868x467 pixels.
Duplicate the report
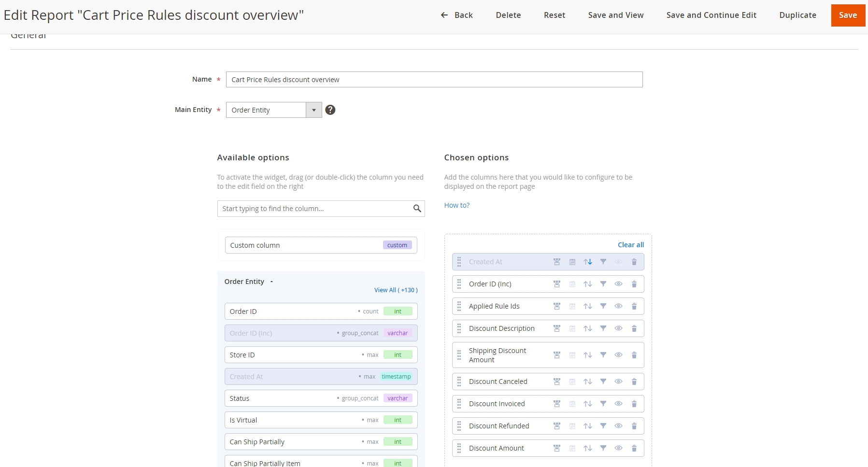click(x=797, y=15)
